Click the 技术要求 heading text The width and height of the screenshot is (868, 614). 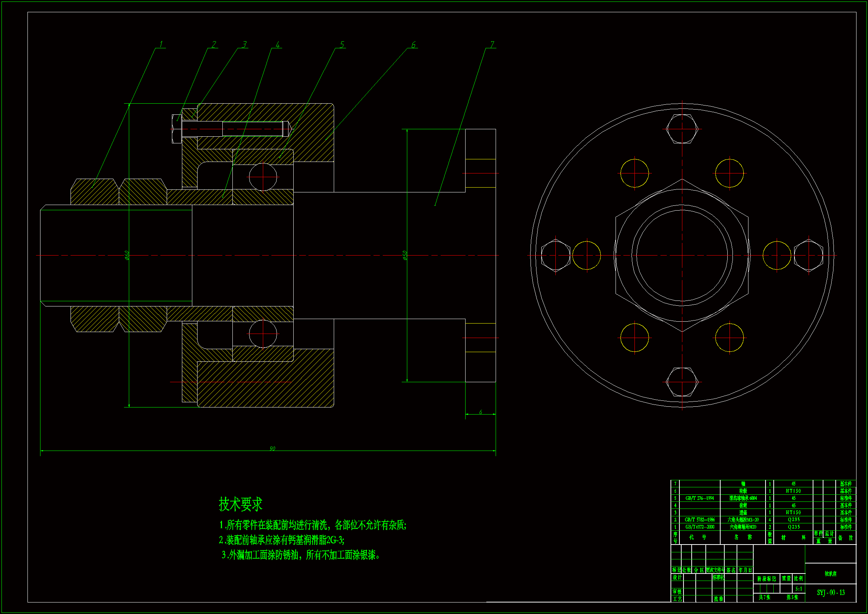point(241,504)
